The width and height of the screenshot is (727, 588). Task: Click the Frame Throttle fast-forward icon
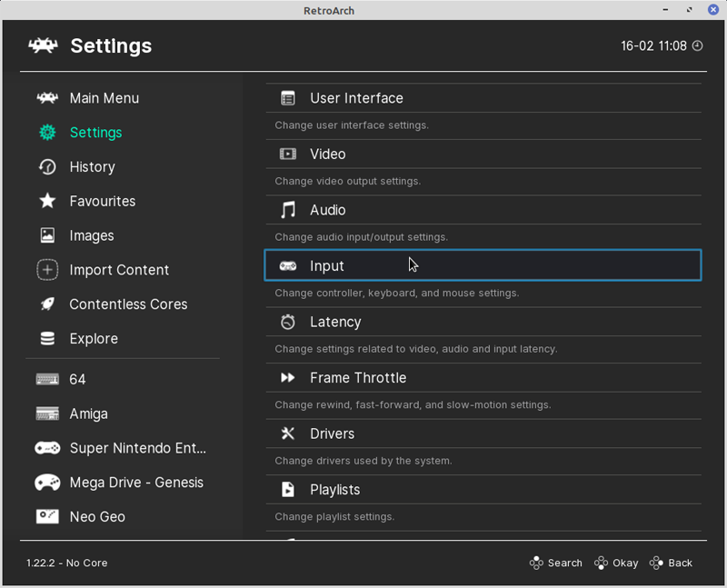point(288,378)
